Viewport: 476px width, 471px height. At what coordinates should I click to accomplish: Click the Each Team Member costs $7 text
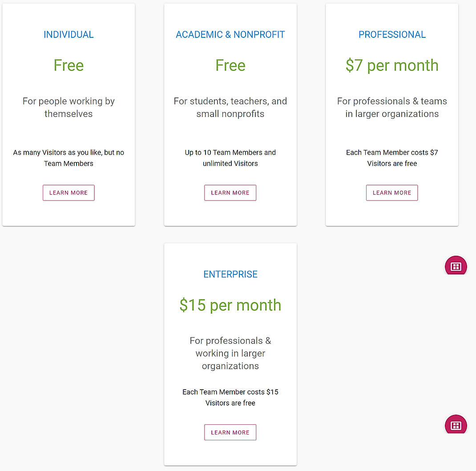click(392, 152)
